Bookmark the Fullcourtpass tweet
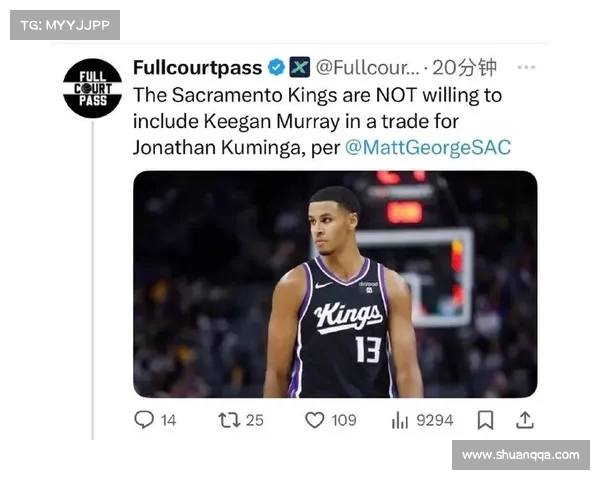Screen dimensions: 600x480 click(485, 420)
